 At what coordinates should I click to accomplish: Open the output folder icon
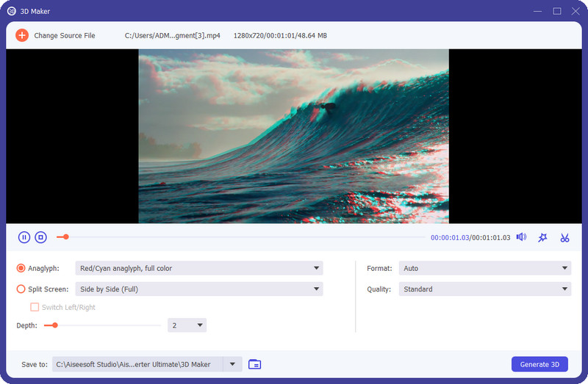tap(255, 364)
